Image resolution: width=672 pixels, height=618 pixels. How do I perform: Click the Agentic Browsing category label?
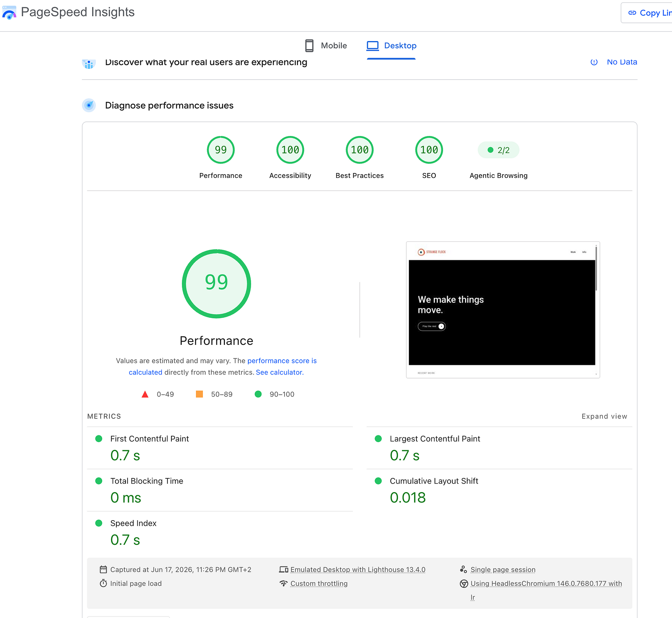(498, 175)
